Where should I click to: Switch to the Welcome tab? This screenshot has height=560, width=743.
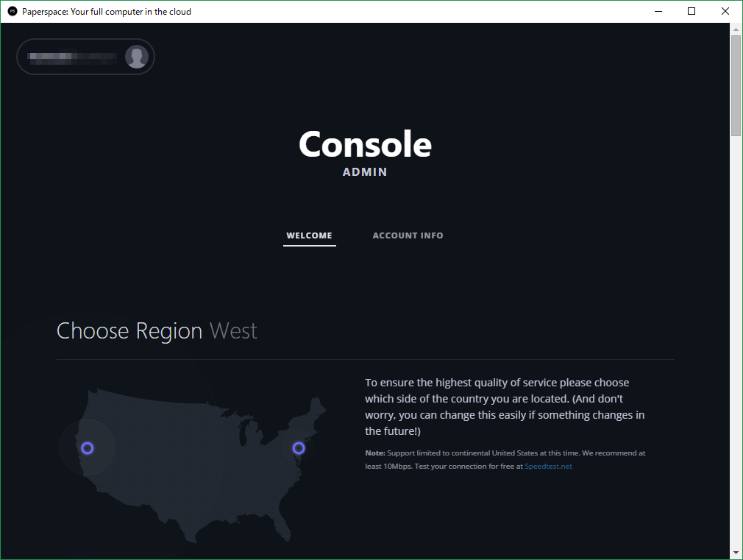click(310, 235)
